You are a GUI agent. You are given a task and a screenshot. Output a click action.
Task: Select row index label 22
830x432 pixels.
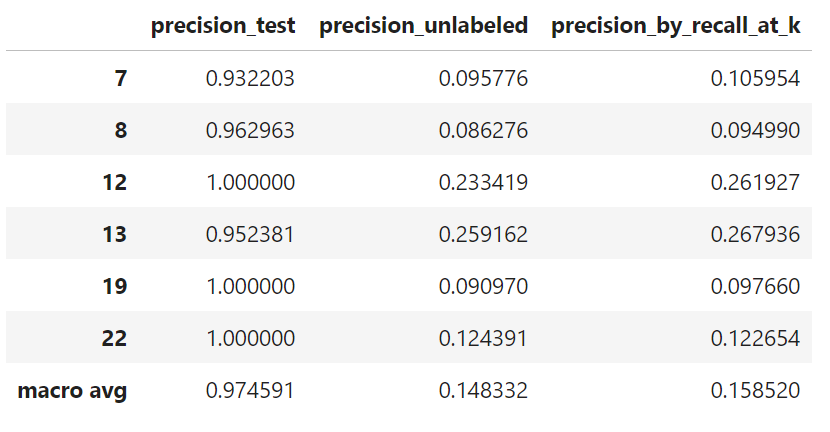pyautogui.click(x=114, y=339)
